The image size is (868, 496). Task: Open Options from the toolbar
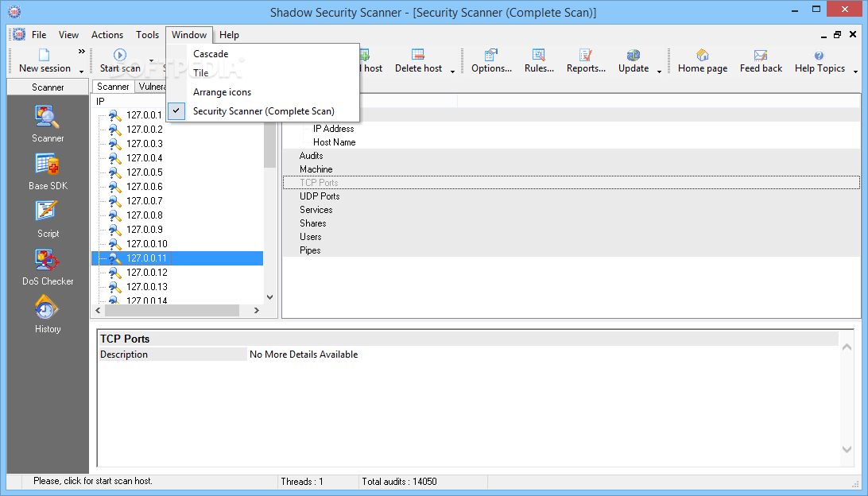coord(491,55)
